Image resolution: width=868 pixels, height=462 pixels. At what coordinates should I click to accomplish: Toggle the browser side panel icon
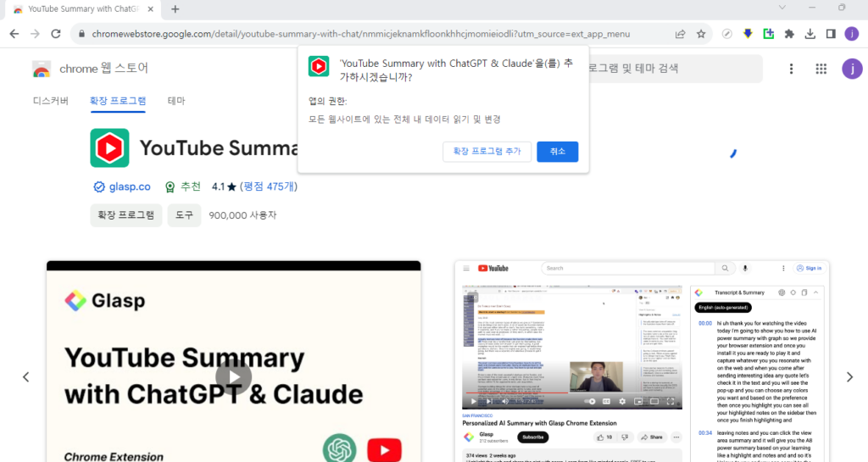[x=831, y=34]
